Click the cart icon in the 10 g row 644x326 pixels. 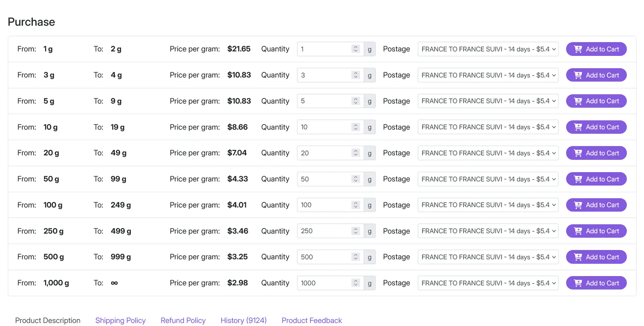(x=578, y=127)
